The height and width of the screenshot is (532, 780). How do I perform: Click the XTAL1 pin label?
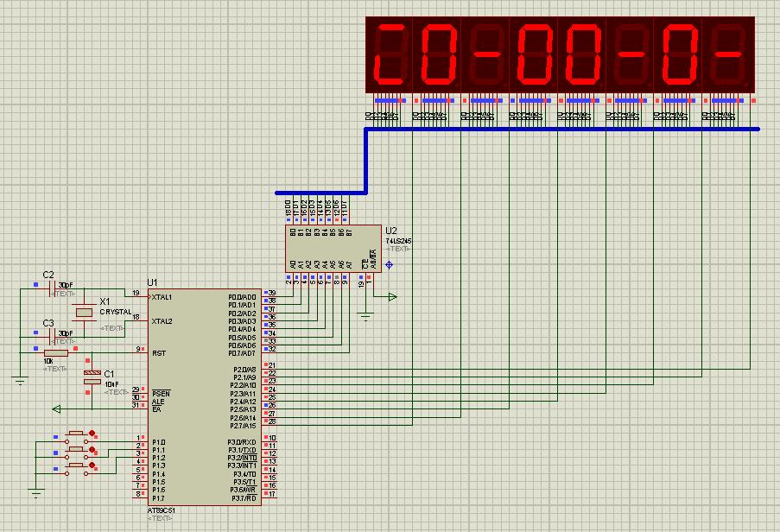coord(162,297)
